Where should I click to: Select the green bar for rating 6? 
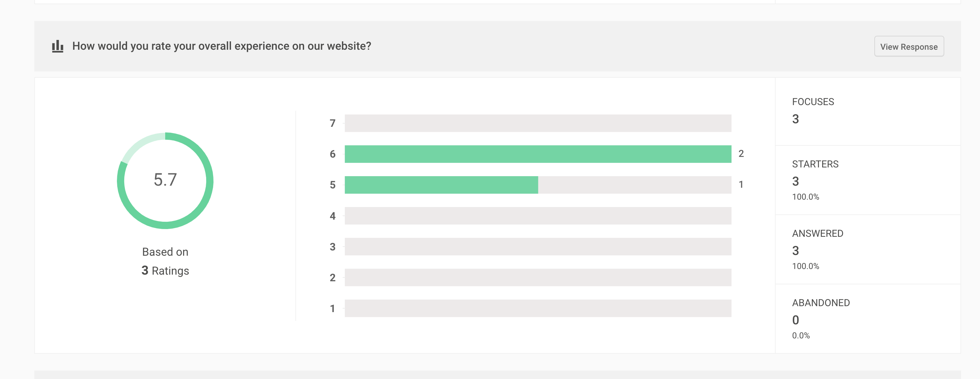538,154
